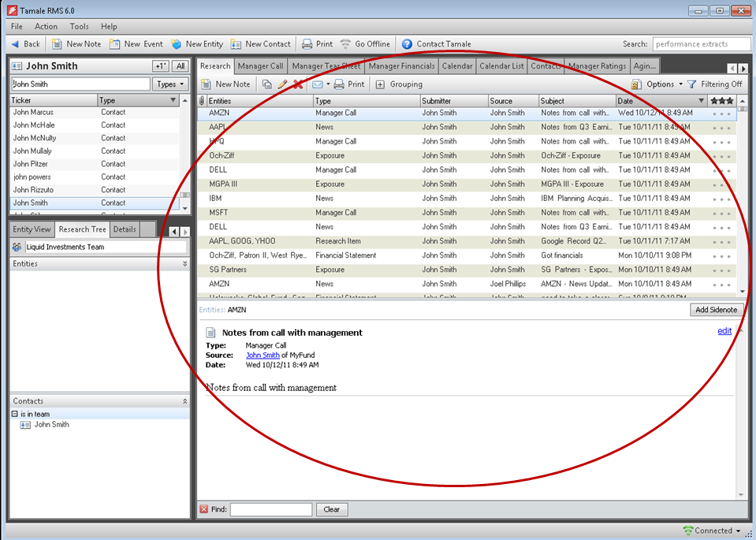
Task: Select the AAPL, GOOG, YHOO Research Item row
Action: [467, 241]
